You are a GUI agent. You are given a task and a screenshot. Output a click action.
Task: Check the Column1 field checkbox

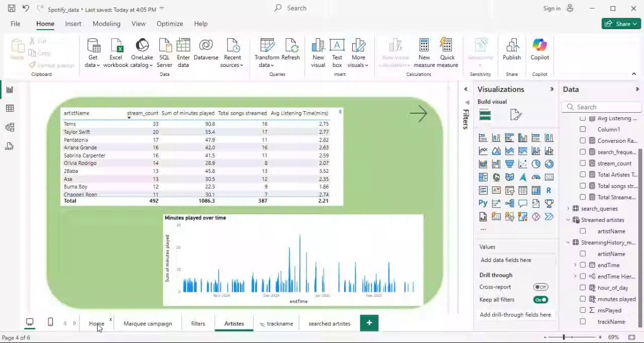(x=583, y=129)
